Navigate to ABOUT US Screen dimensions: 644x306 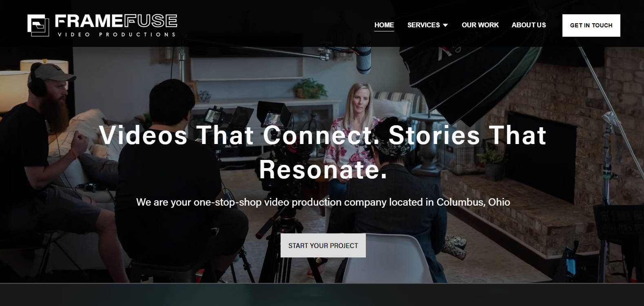(x=529, y=25)
